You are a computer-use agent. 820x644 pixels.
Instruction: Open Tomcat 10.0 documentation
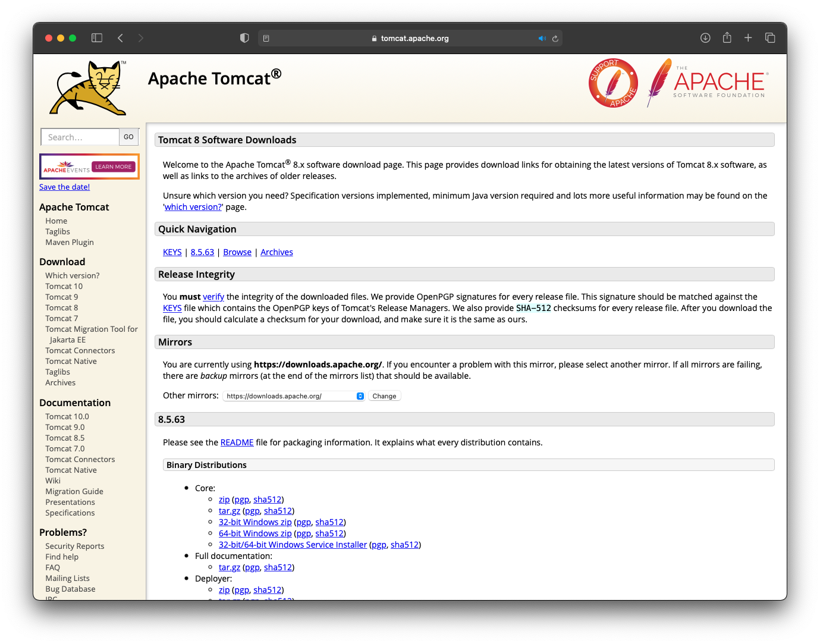[x=67, y=416]
